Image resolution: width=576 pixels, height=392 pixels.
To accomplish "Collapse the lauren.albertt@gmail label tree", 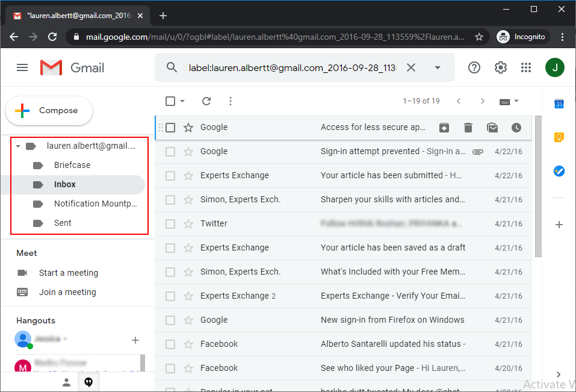I will coord(18,146).
